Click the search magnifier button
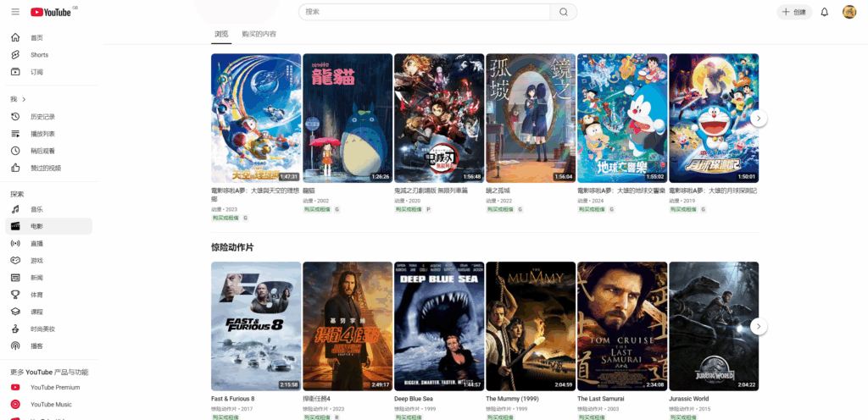The image size is (868, 420). [x=564, y=12]
